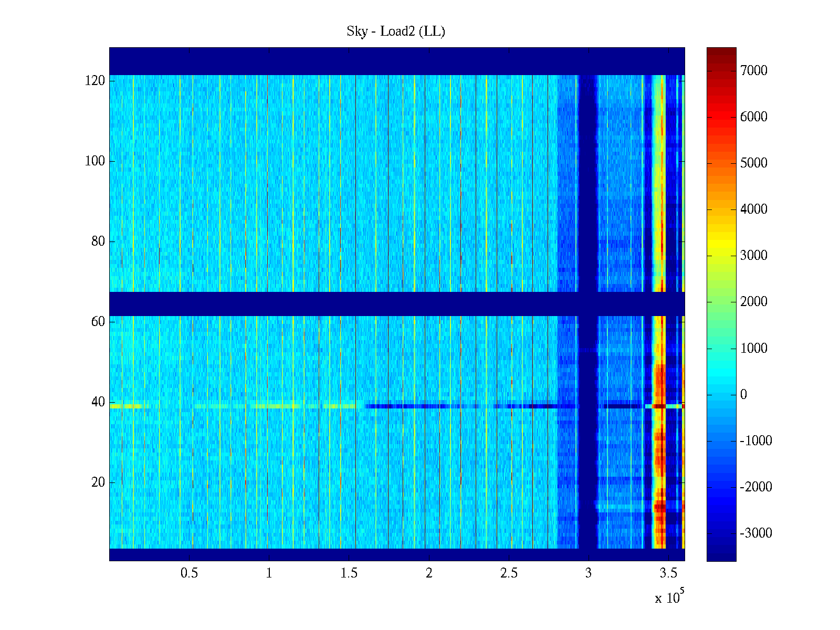
Task: Click the x 10^5 axis exponent label
Action: pos(669,597)
